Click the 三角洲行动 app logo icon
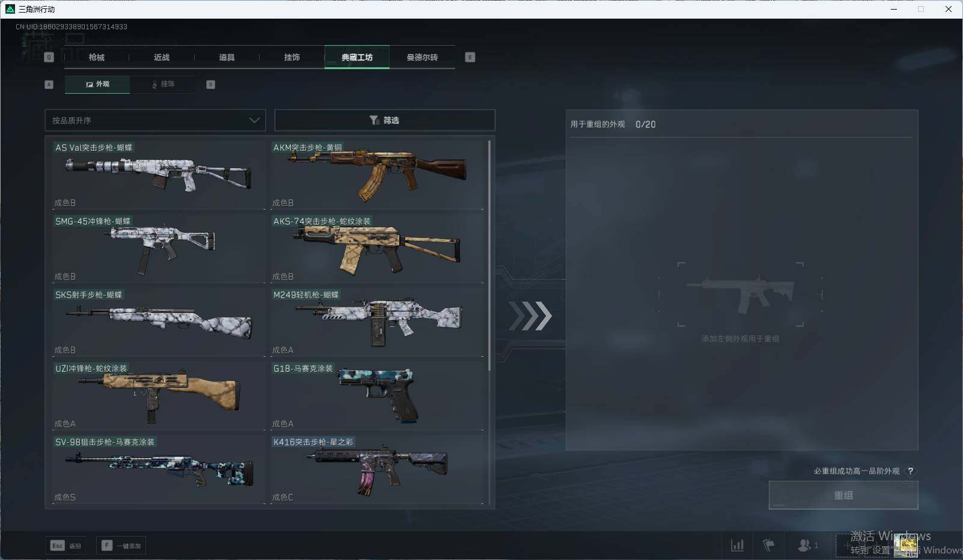 [10, 9]
